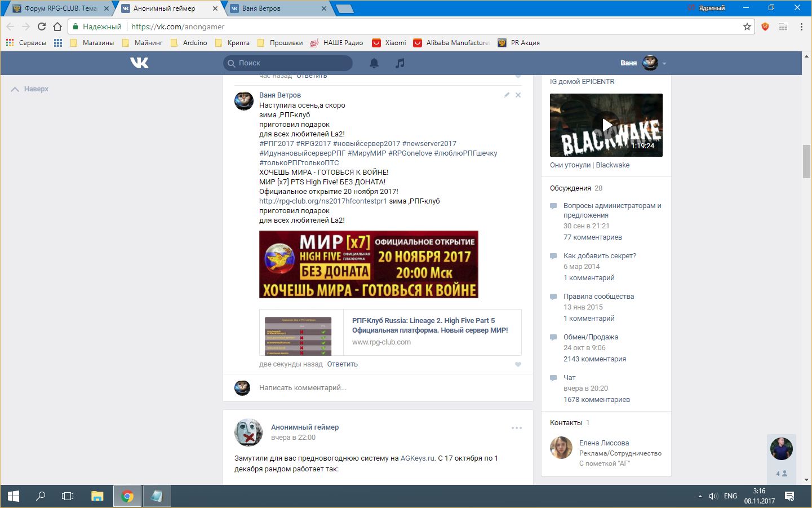Click the volume icon in the system tray
This screenshot has height=508, width=812.
713,496
